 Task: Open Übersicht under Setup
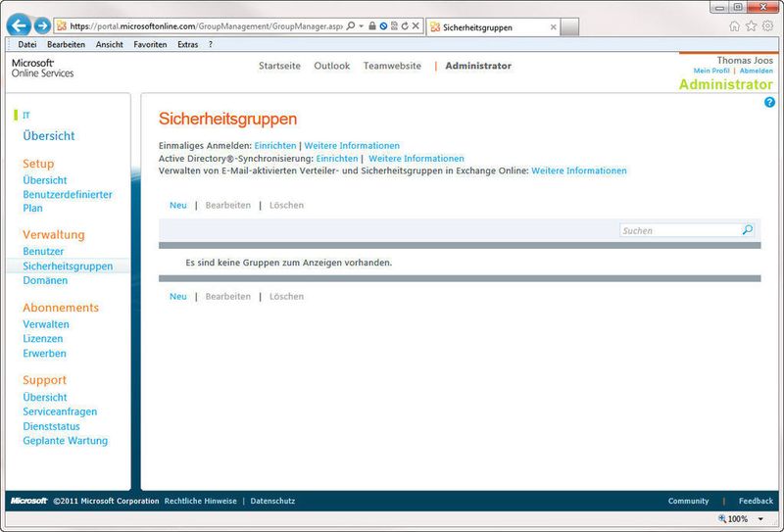click(x=44, y=180)
